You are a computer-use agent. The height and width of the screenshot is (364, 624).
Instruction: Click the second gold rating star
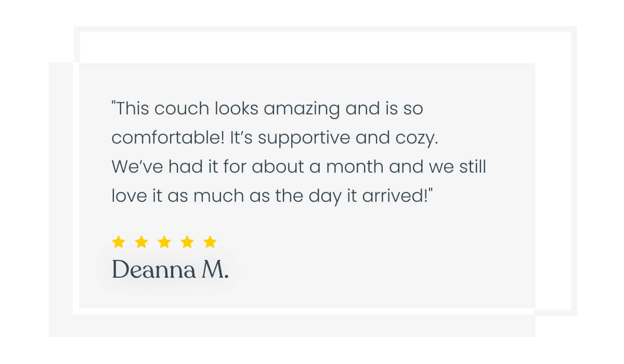(x=141, y=242)
